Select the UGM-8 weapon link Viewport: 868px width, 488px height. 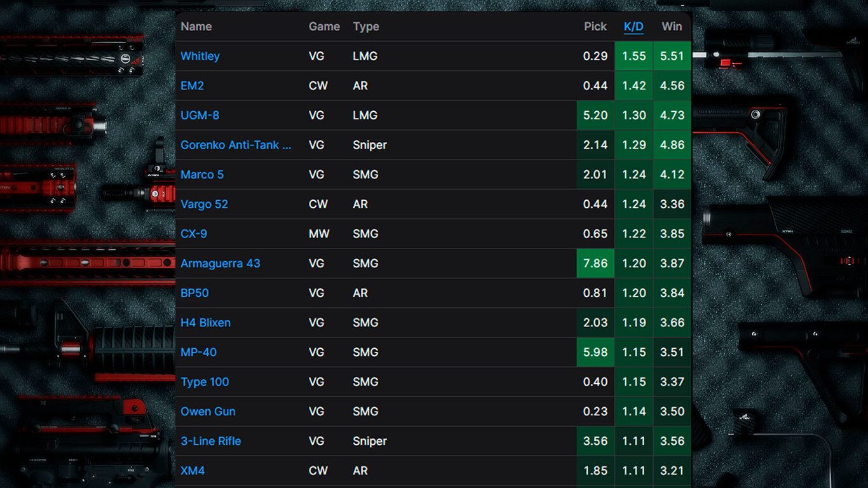point(200,115)
